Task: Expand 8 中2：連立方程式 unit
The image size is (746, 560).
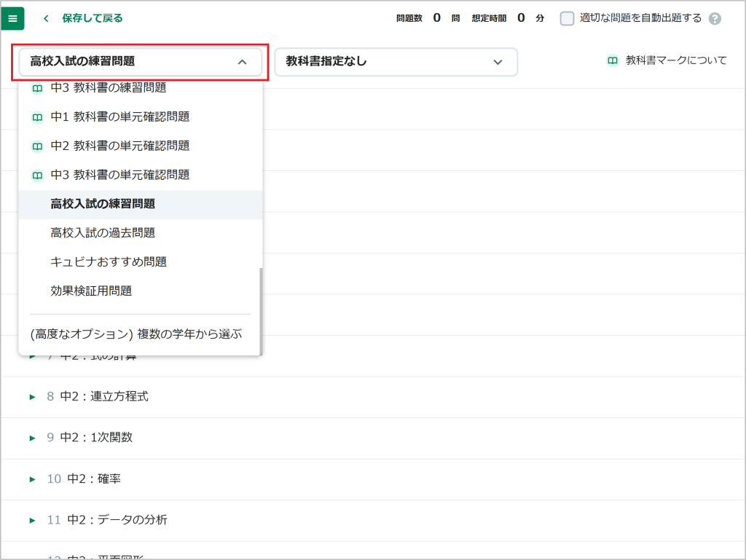Action: pyautogui.click(x=32, y=397)
